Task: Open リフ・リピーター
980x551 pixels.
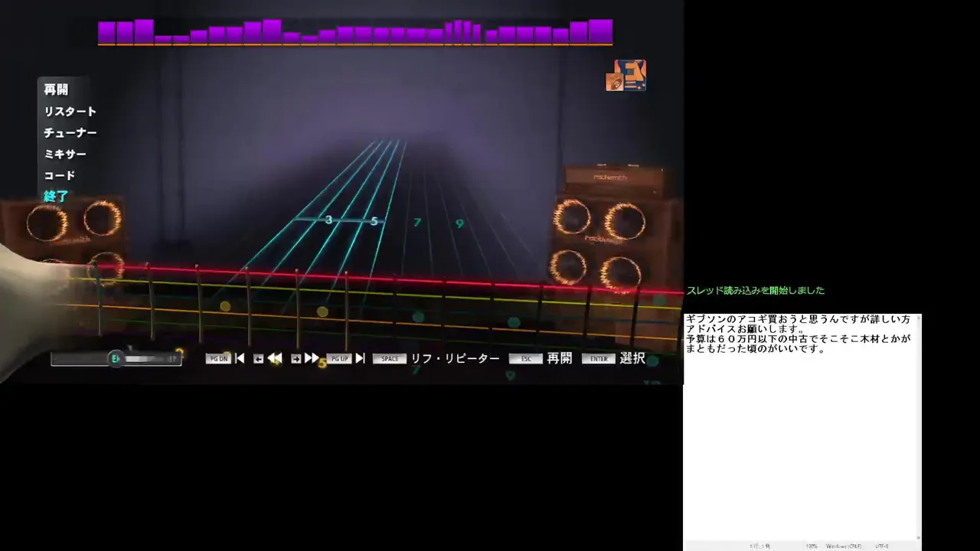Action: [456, 358]
